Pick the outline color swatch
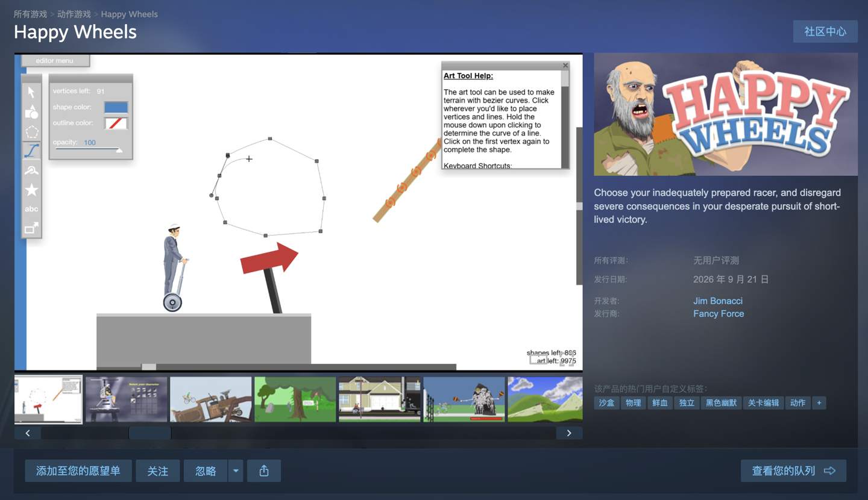868x500 pixels. 116,123
